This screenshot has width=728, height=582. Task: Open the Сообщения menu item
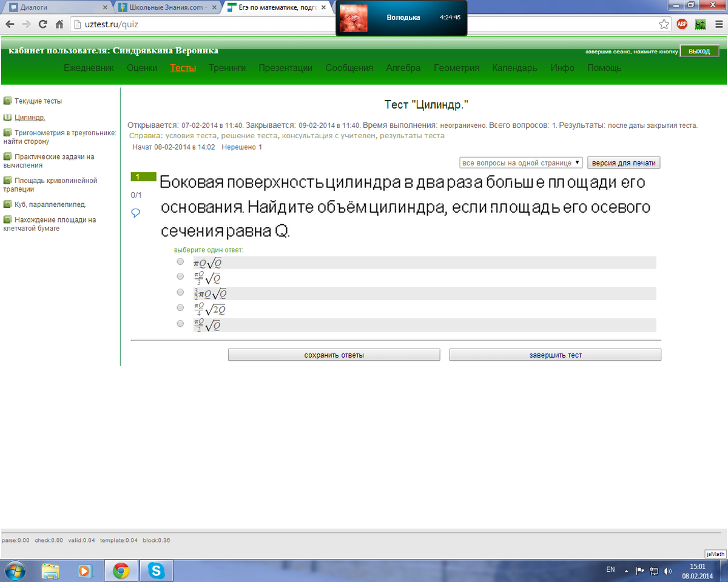click(x=349, y=68)
